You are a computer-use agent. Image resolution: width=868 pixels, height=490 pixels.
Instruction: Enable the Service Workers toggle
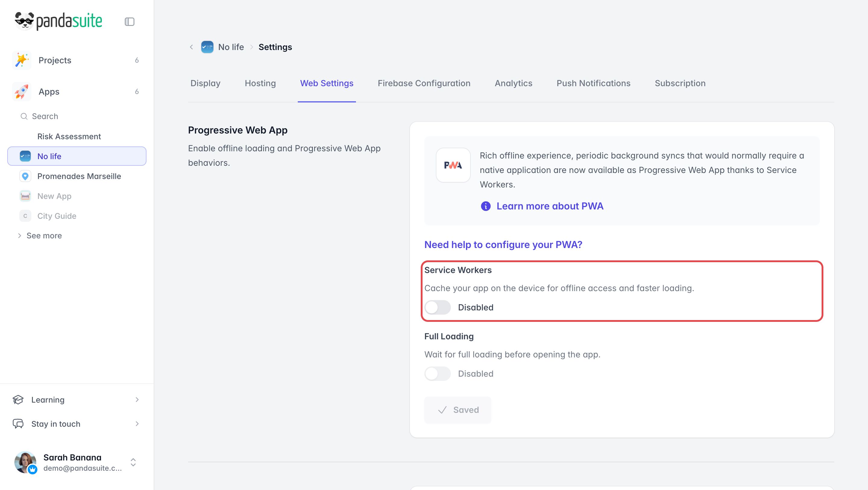(x=437, y=307)
